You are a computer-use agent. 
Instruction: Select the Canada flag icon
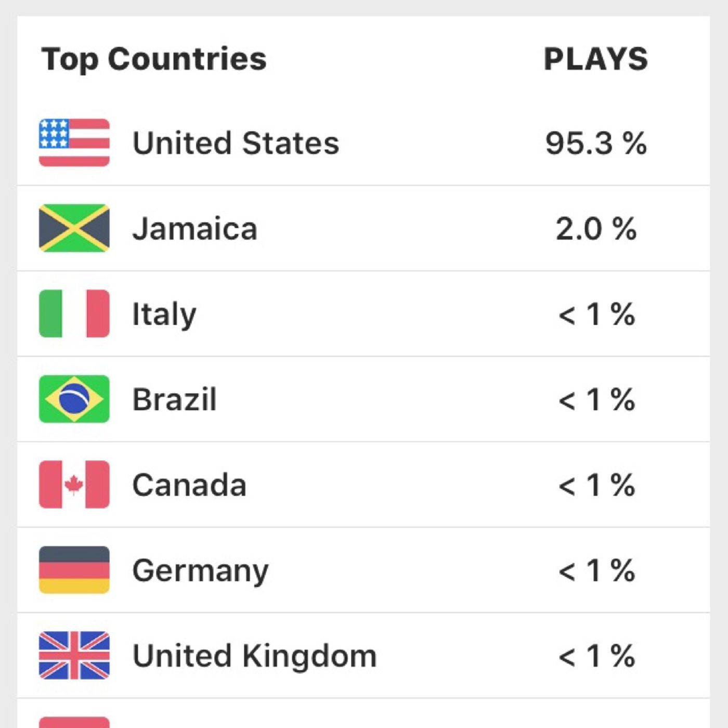click(x=74, y=485)
